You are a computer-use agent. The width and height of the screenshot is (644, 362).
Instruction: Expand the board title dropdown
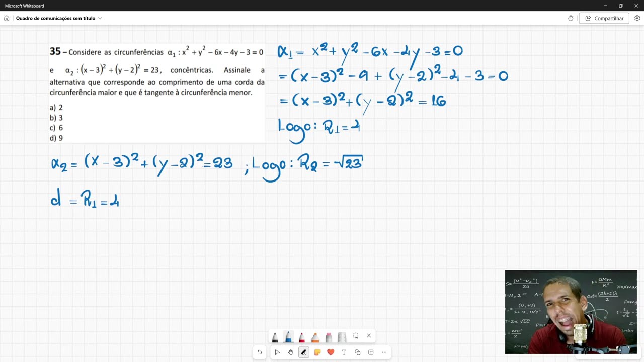[x=100, y=18]
